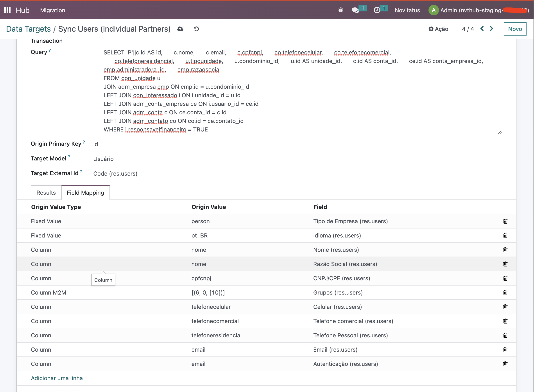Switch to the Results tab
Viewport: 534px width, 392px height.
[x=46, y=192]
